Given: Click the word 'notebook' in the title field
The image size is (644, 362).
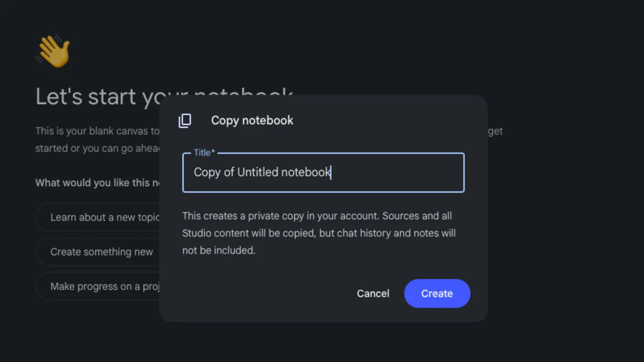Looking at the screenshot, I should [306, 172].
